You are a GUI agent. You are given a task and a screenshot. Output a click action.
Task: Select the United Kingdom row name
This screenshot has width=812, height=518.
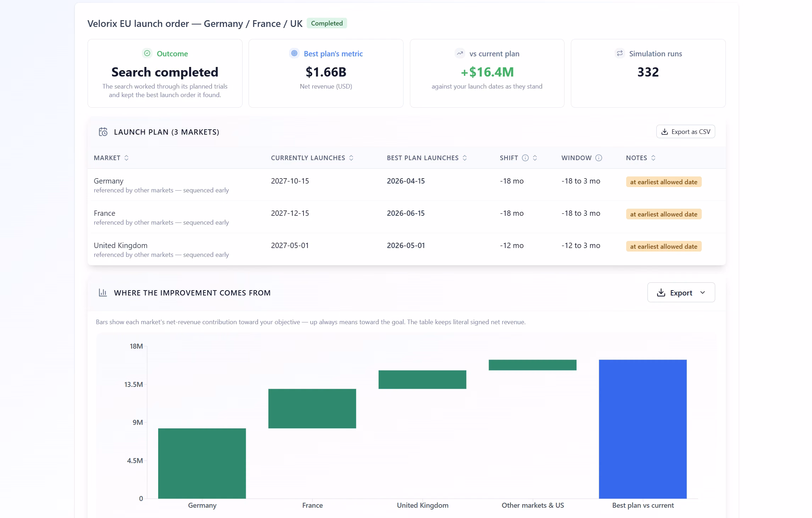click(121, 246)
